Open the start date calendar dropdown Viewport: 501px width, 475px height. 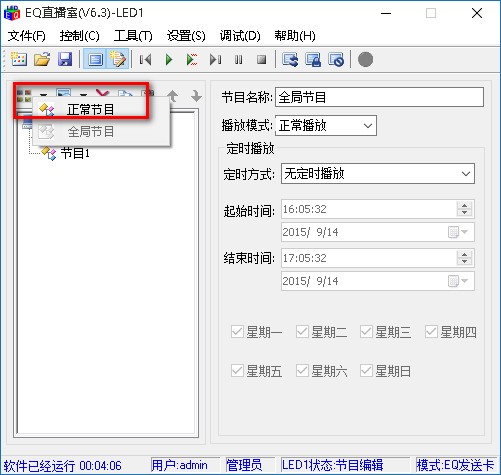click(459, 232)
